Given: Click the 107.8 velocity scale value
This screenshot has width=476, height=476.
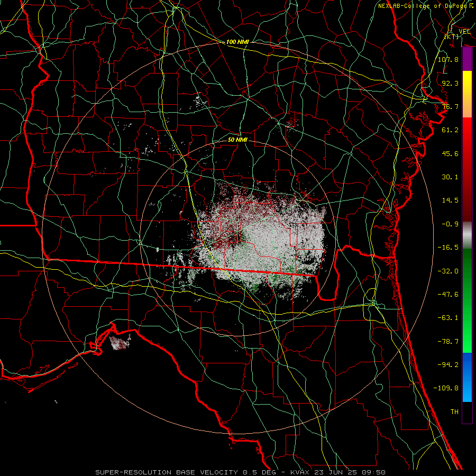Looking at the screenshot, I should 448,59.
